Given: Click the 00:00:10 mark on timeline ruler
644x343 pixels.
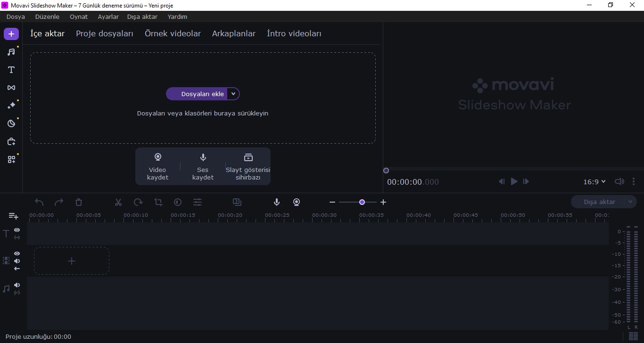Looking at the screenshot, I should [136, 215].
